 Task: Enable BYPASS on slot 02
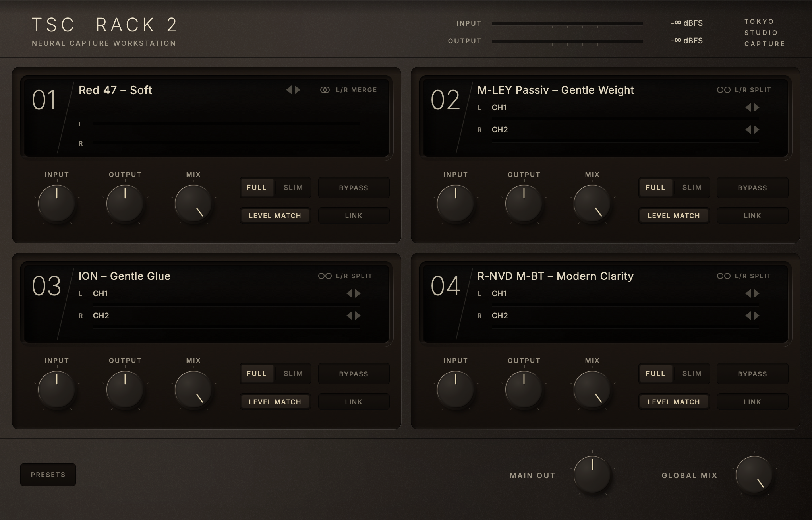(x=752, y=188)
